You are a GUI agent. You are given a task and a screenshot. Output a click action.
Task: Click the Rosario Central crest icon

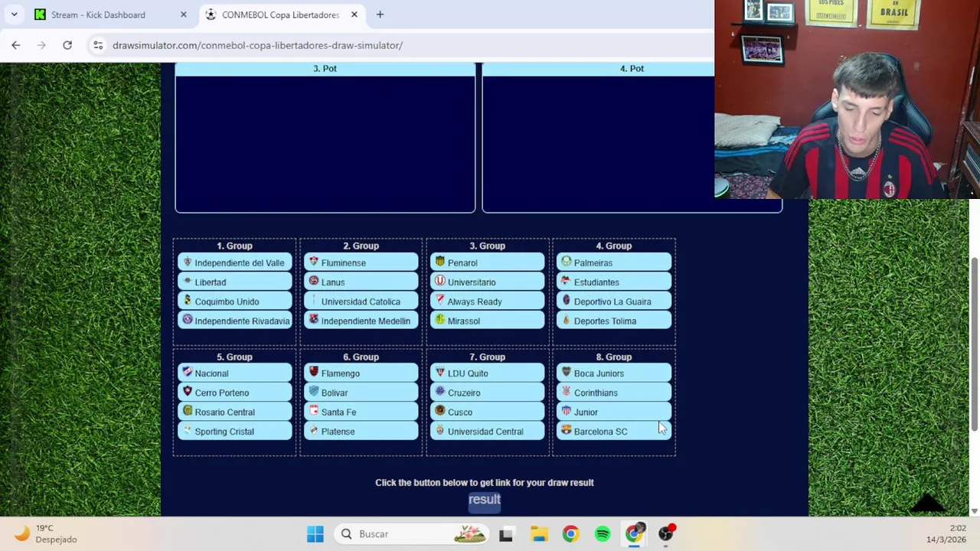coord(187,411)
